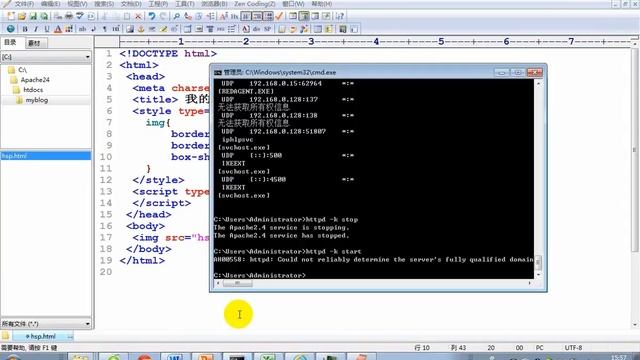The height and width of the screenshot is (360, 640).
Task: Click the Hex viewer icon
Action: [234, 16]
